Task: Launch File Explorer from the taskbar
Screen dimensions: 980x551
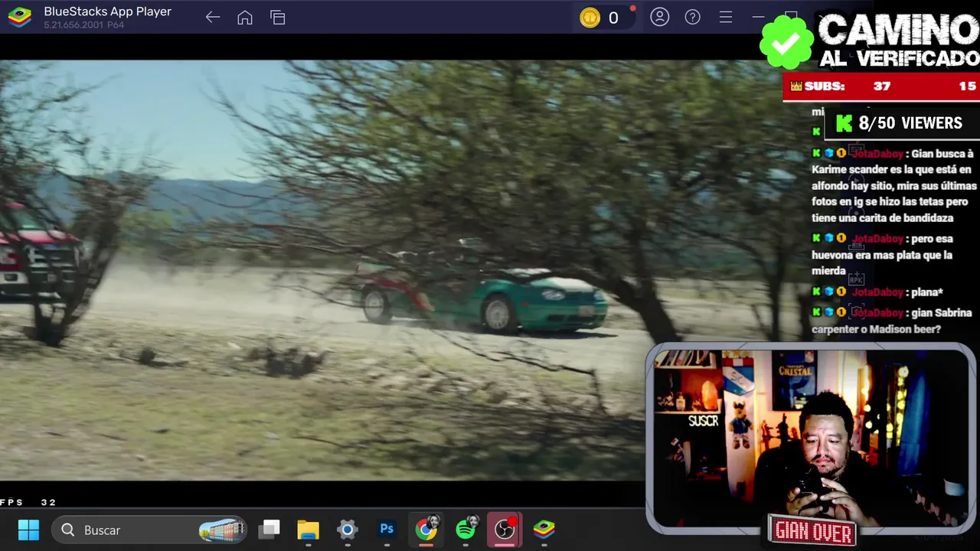Action: (308, 530)
